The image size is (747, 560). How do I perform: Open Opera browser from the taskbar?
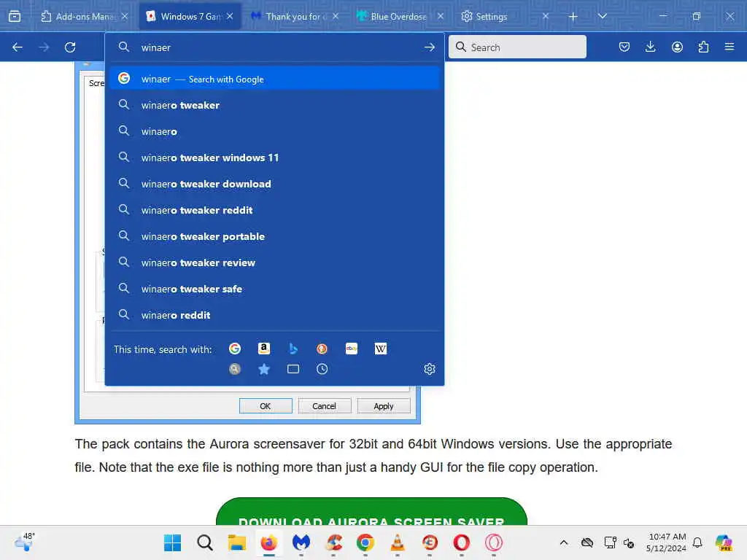(461, 542)
